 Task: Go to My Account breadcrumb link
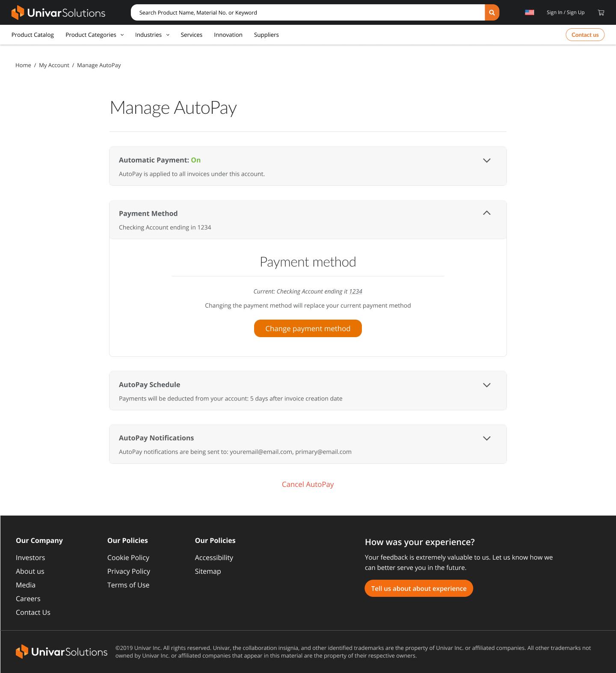54,65
